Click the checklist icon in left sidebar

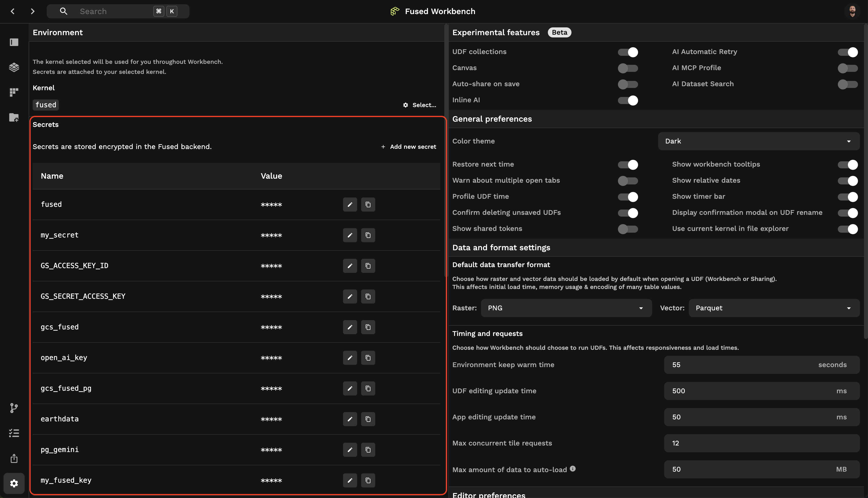pyautogui.click(x=14, y=433)
